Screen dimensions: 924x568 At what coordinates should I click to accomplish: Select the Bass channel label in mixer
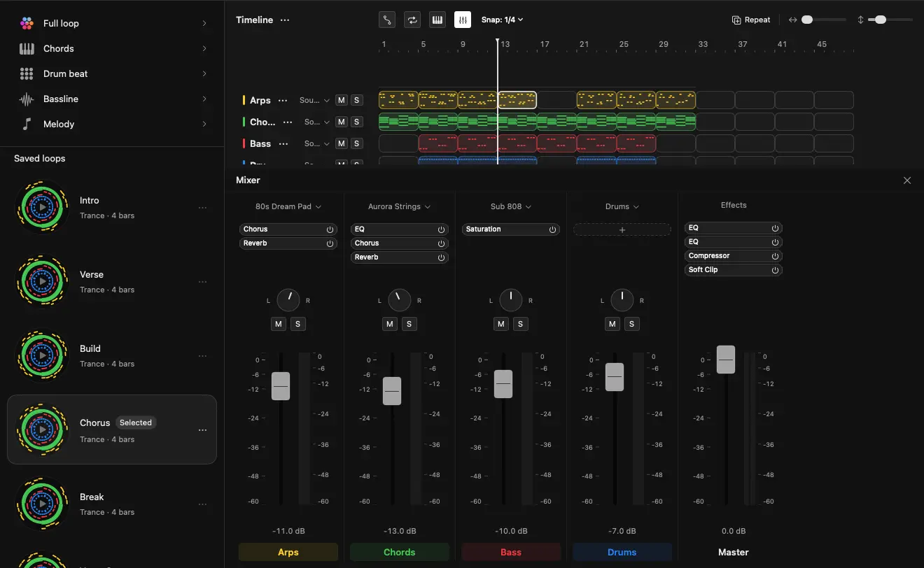pos(511,552)
